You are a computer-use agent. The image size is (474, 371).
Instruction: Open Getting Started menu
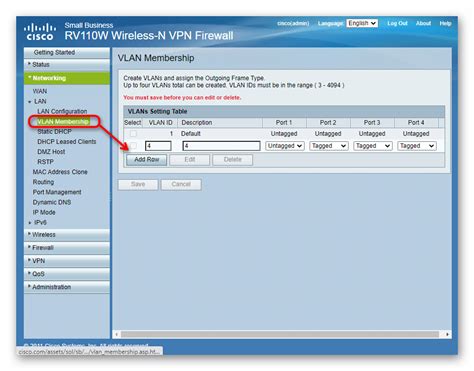[x=67, y=53]
